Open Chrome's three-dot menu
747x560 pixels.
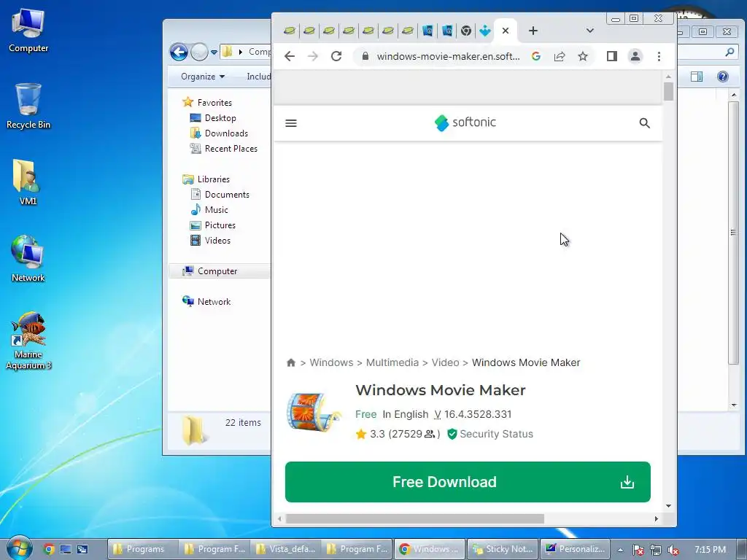click(x=659, y=56)
